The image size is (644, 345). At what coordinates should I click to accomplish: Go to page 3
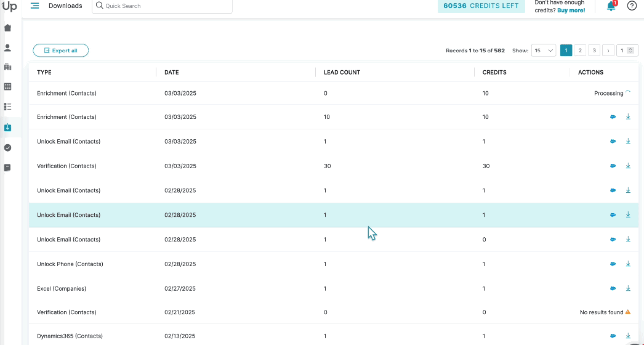(x=594, y=51)
